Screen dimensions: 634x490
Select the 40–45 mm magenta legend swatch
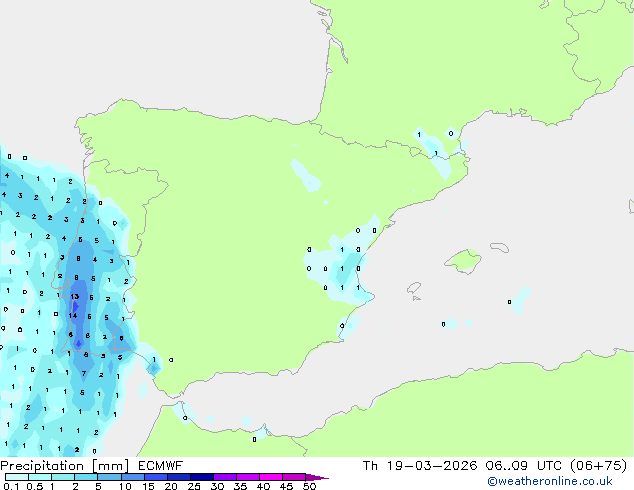pos(271,477)
